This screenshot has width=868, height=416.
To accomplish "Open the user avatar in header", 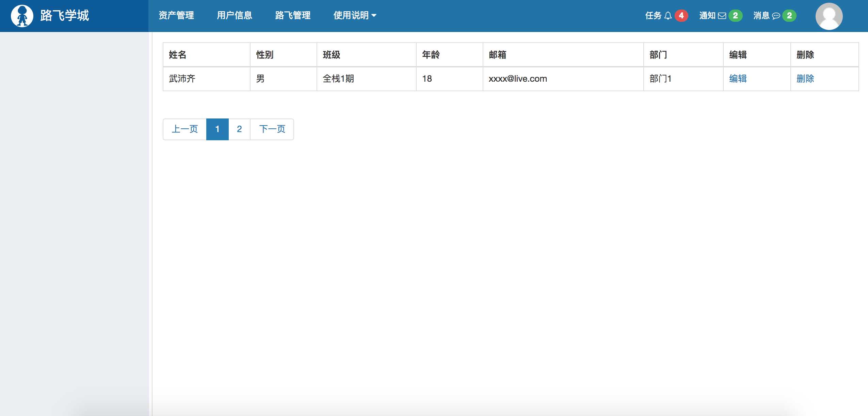I will click(829, 16).
